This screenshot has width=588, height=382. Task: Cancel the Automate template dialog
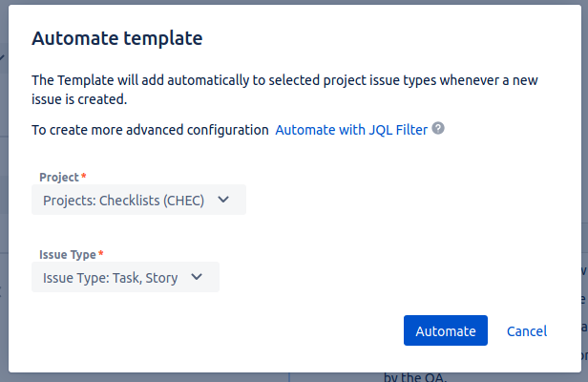526,330
